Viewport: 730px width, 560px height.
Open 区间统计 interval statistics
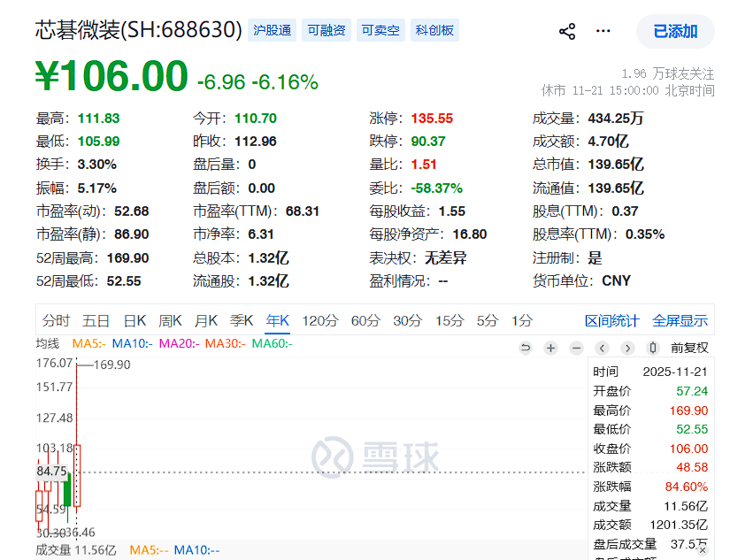(x=611, y=321)
